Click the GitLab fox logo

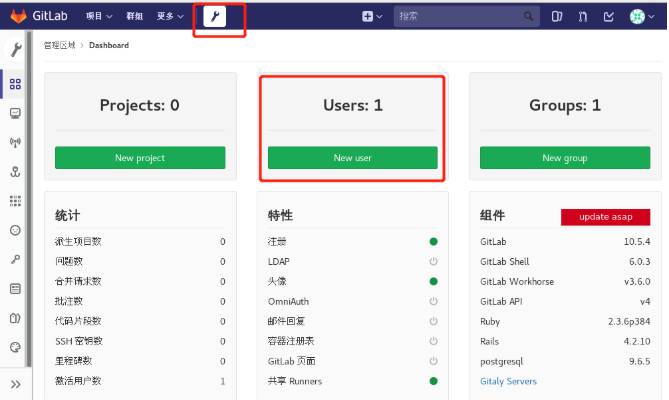pos(18,16)
